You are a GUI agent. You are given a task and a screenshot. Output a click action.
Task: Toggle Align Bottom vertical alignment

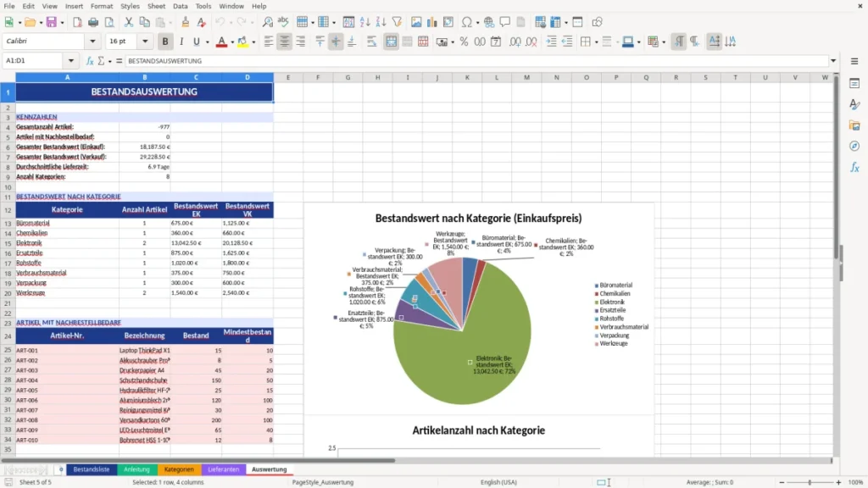tap(352, 42)
